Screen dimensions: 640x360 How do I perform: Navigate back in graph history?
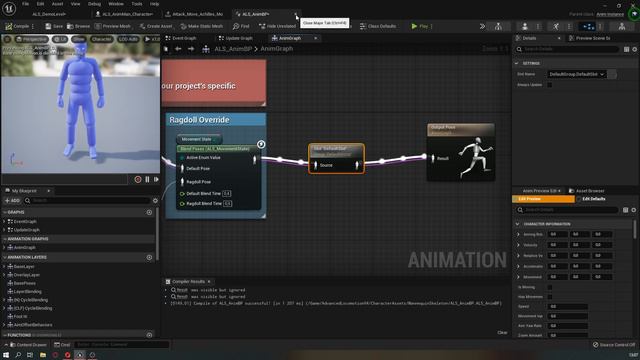(x=178, y=49)
